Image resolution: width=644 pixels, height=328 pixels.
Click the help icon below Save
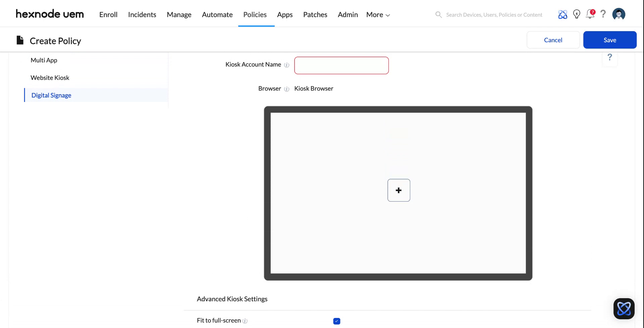tap(609, 57)
